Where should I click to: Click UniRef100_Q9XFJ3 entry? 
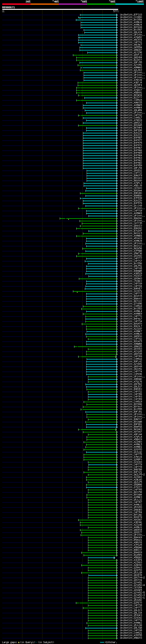(x=131, y=55)
